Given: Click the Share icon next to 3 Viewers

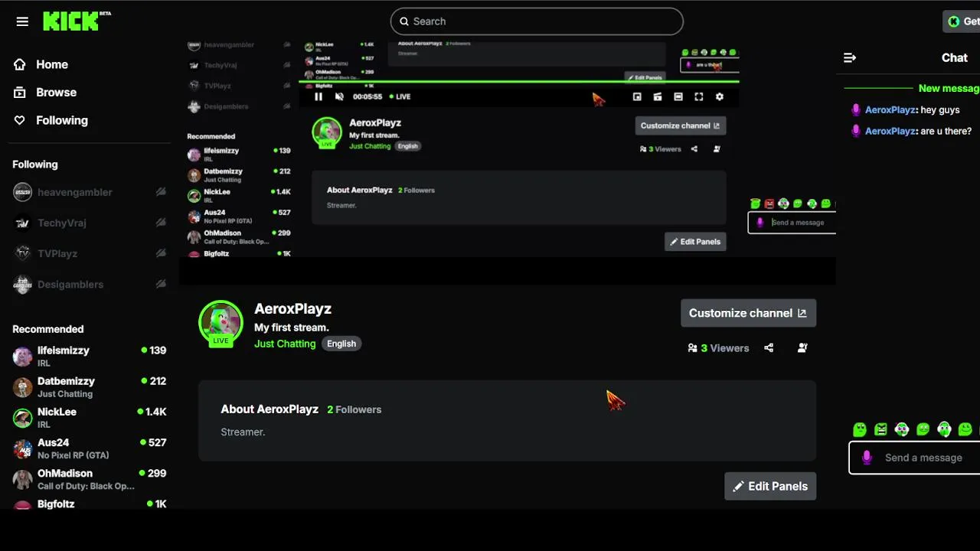Looking at the screenshot, I should [769, 347].
